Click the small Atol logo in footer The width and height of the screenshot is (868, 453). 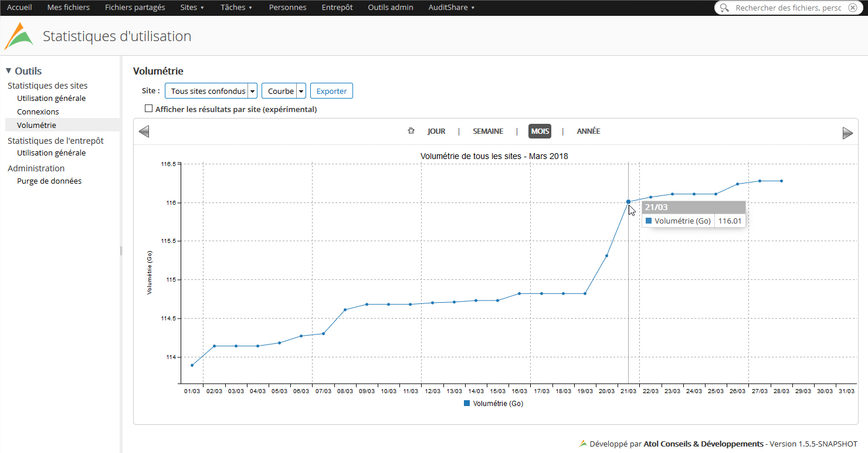[x=582, y=444]
